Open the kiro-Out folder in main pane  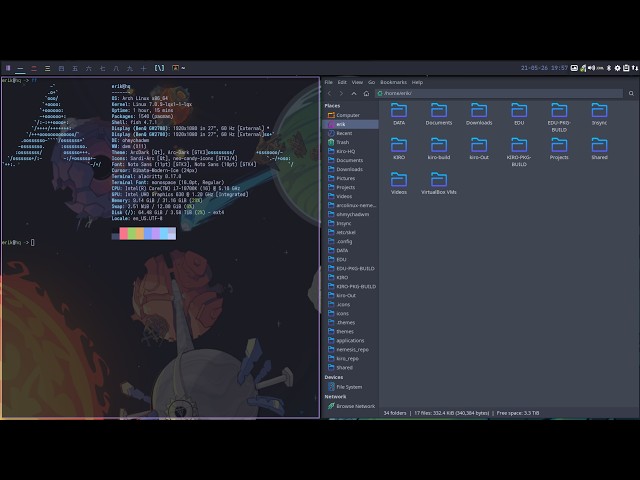pos(479,149)
